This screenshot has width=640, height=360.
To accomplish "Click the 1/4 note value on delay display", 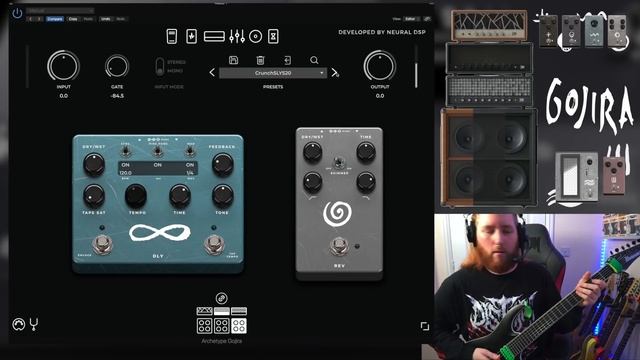I will click(x=190, y=173).
